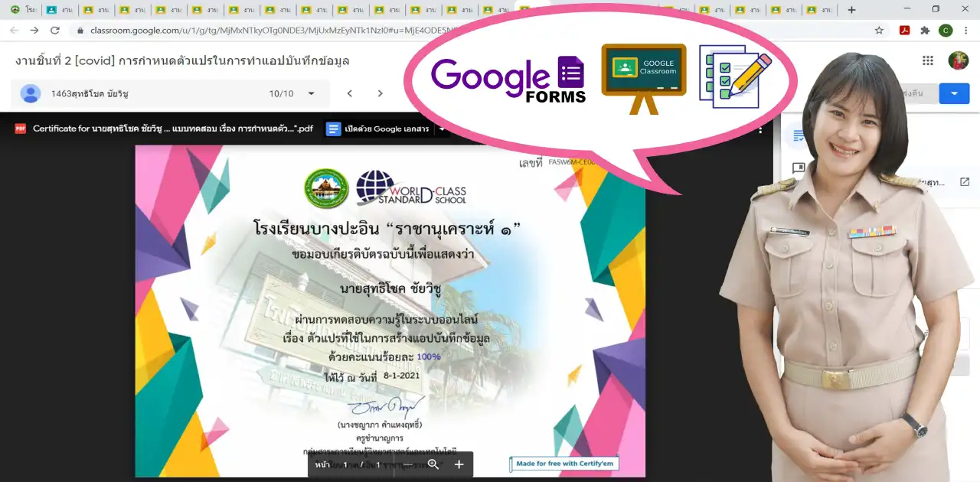Viewport: 980px width, 482px height.
Task: Open the Chrome extensions puzzle icon
Action: [925, 31]
